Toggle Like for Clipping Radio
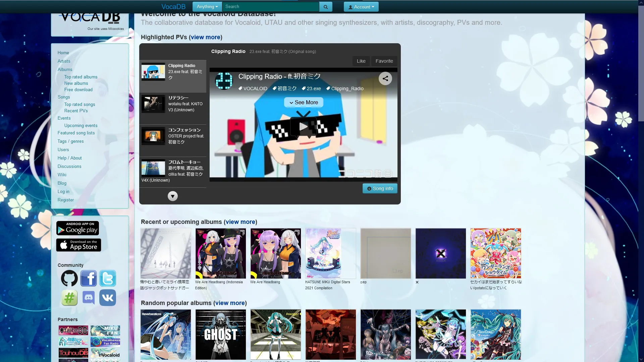Image resolution: width=644 pixels, height=362 pixels. pyautogui.click(x=361, y=61)
